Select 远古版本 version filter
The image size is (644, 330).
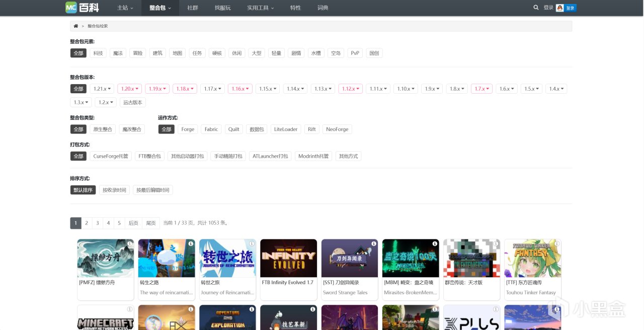(x=133, y=102)
